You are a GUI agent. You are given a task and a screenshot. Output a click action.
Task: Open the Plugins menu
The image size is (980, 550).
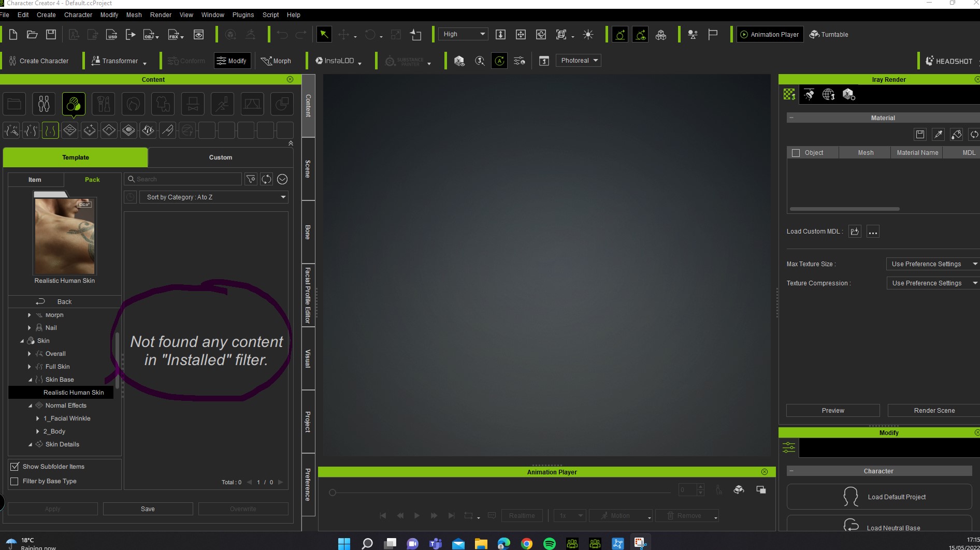tap(243, 15)
